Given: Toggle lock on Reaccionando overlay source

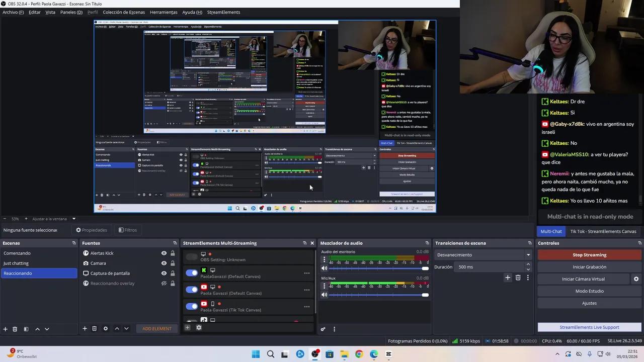Looking at the screenshot, I should (x=173, y=284).
